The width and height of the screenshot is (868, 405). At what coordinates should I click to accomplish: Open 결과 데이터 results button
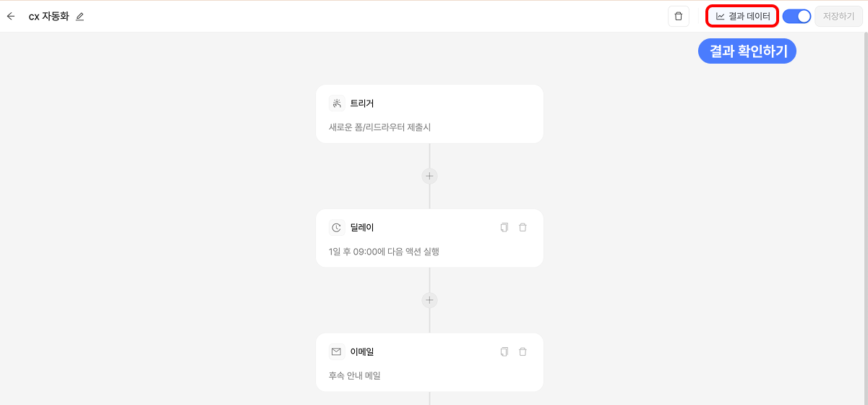(x=743, y=16)
